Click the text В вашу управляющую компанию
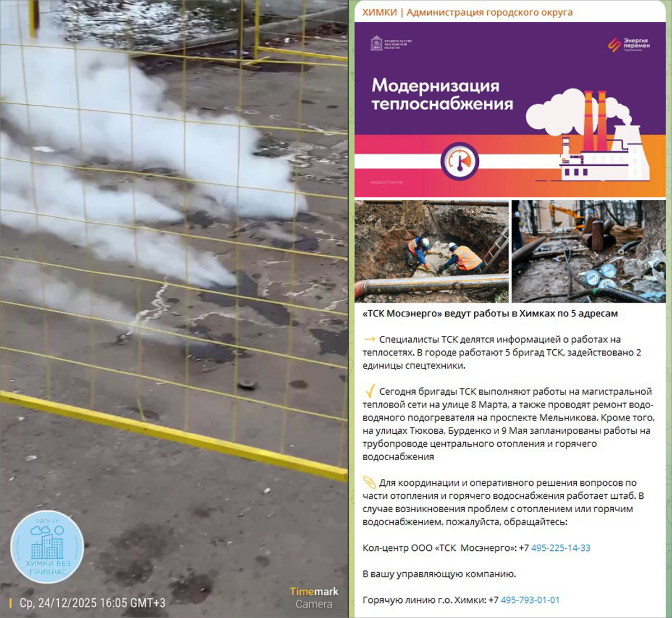 coord(439,574)
